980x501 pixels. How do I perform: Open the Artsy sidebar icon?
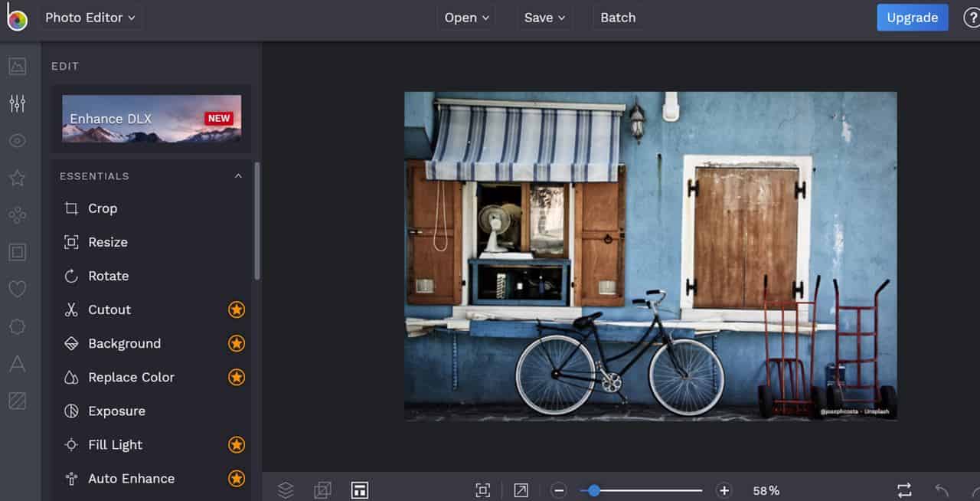point(18,215)
